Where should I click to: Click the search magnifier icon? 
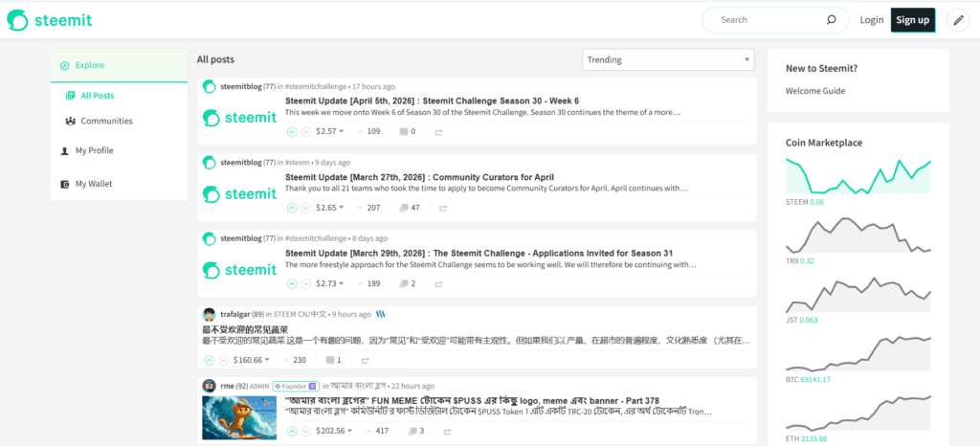(x=831, y=20)
